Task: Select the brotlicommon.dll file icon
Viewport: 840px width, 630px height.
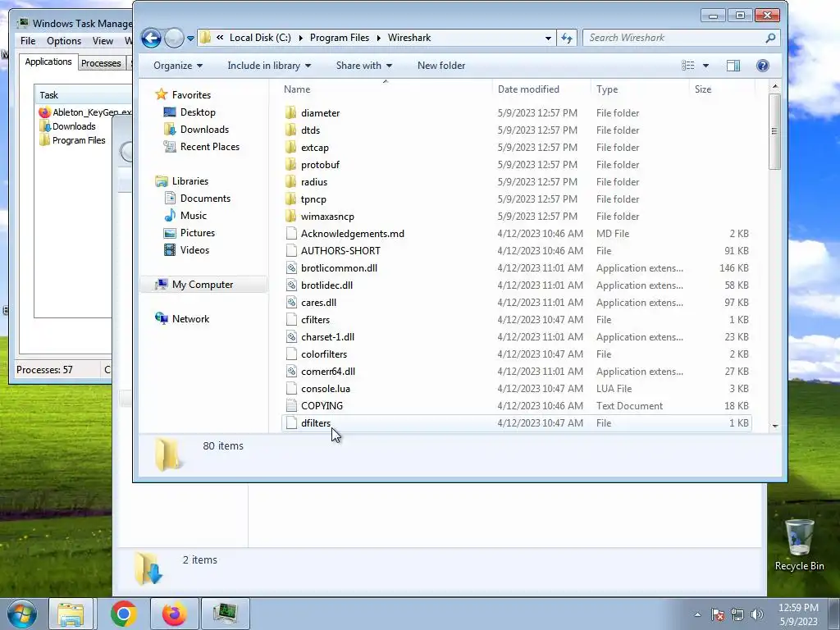Action: (291, 268)
